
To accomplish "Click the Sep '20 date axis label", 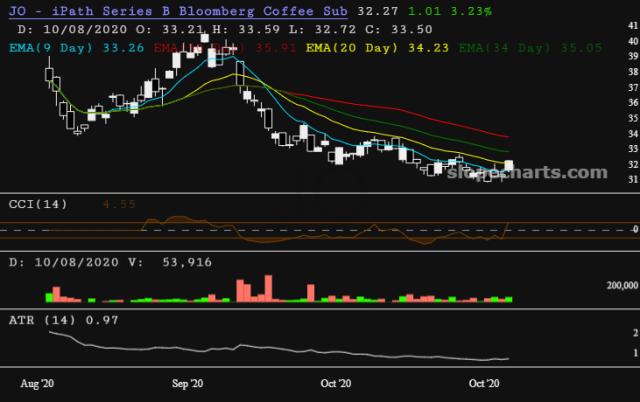I will [188, 383].
